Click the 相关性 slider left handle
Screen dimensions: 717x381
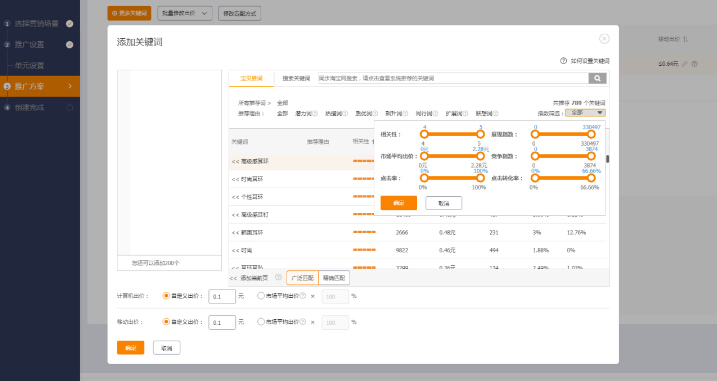pos(424,134)
